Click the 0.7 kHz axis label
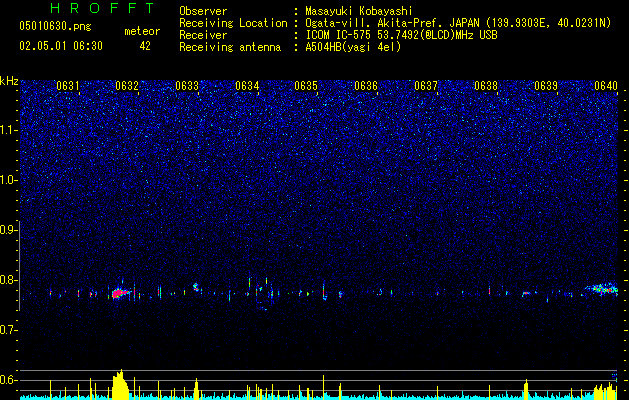 (9, 330)
